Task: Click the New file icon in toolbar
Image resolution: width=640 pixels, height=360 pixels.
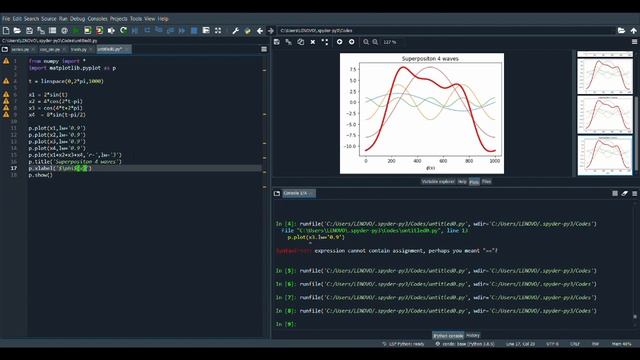Action: click(x=6, y=31)
